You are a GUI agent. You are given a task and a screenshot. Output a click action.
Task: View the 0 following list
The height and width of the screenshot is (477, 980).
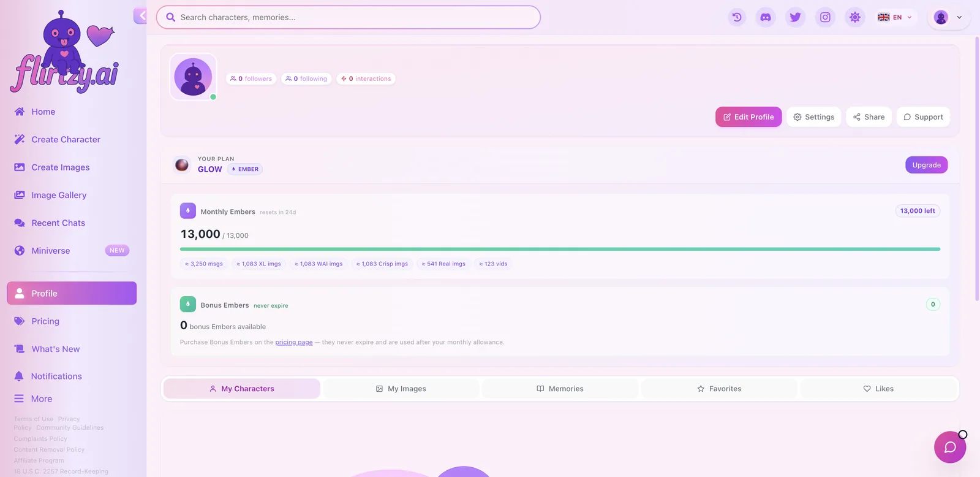point(306,78)
